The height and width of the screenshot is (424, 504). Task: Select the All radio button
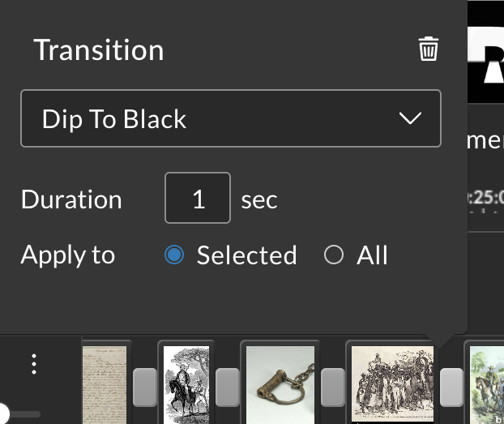point(334,255)
